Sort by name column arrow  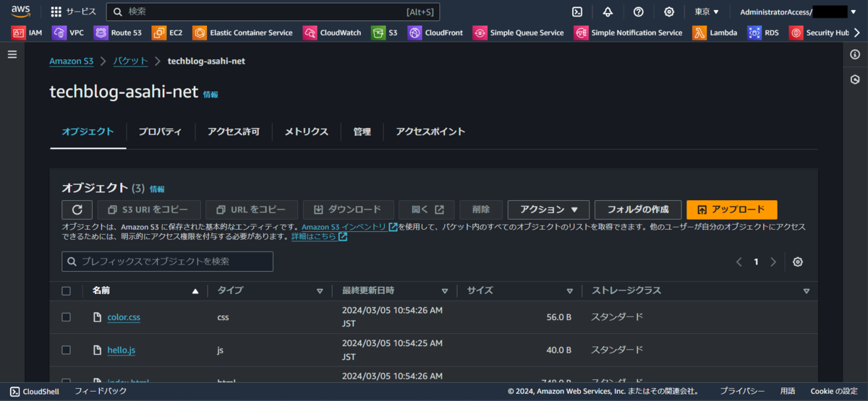tap(195, 291)
